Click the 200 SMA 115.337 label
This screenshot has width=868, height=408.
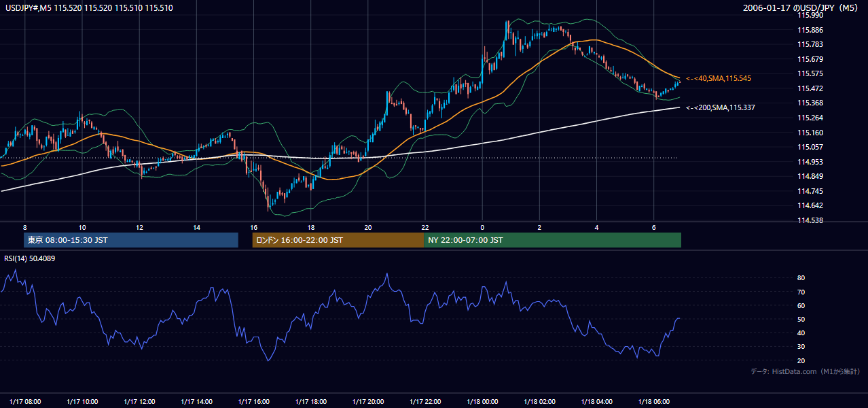pos(721,107)
